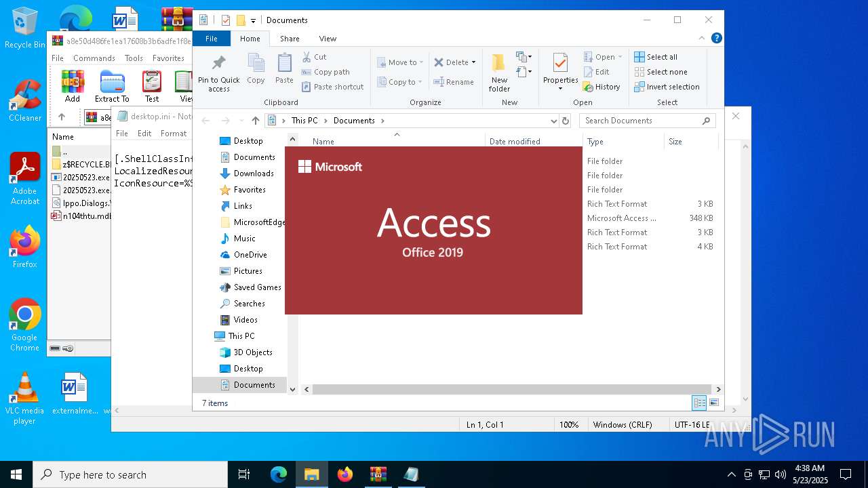Expand Open dropdown arrow in ribbon
Screen dimensions: 868x488
(x=620, y=57)
